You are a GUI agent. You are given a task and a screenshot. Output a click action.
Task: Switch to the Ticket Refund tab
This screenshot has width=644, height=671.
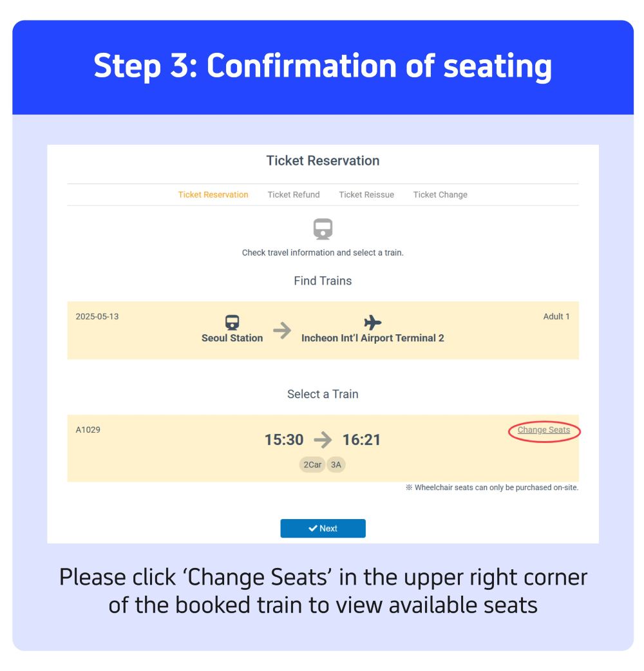click(x=293, y=194)
